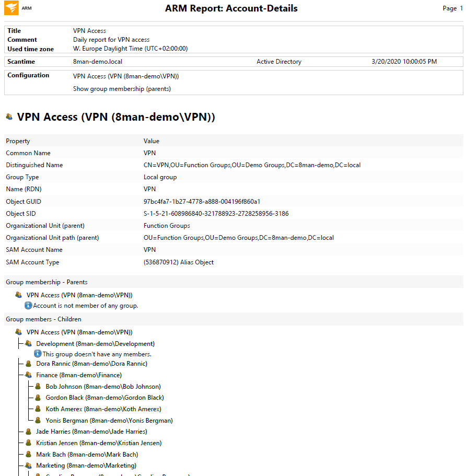Click the Title value 'VPN Access'
Viewport: 466px width, 476px height.
coord(89,31)
